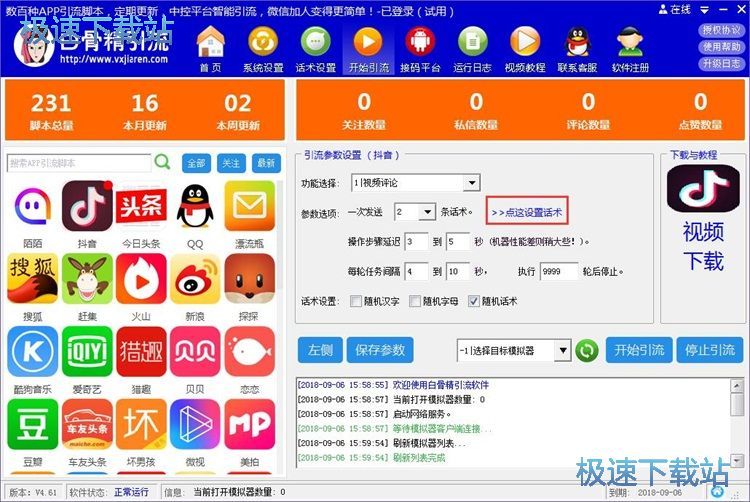Select the QQ app script

pos(195,207)
